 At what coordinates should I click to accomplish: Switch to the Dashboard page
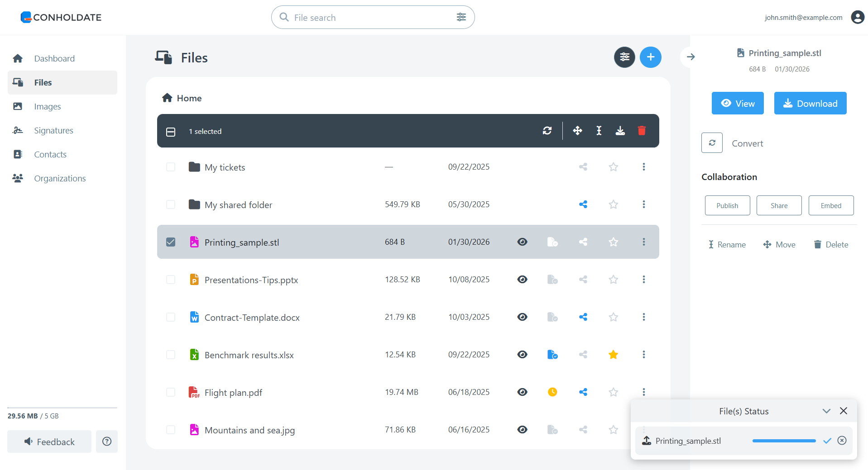pyautogui.click(x=54, y=58)
